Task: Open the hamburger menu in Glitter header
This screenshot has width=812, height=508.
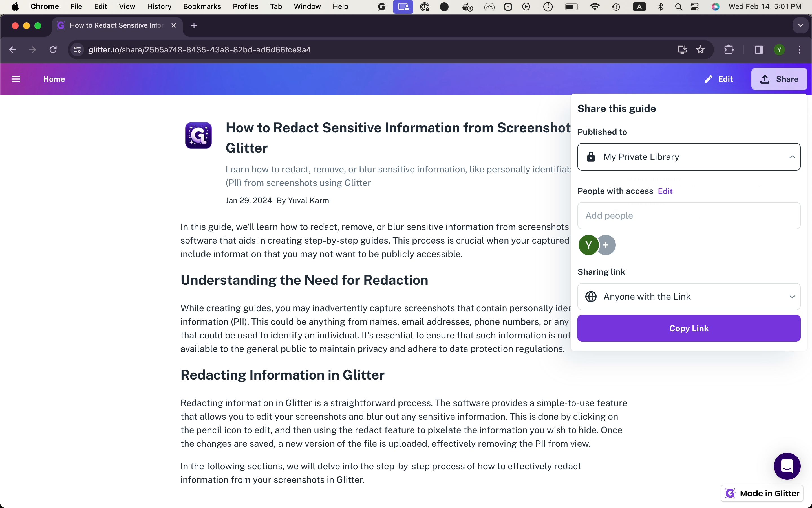Action: 16,79
